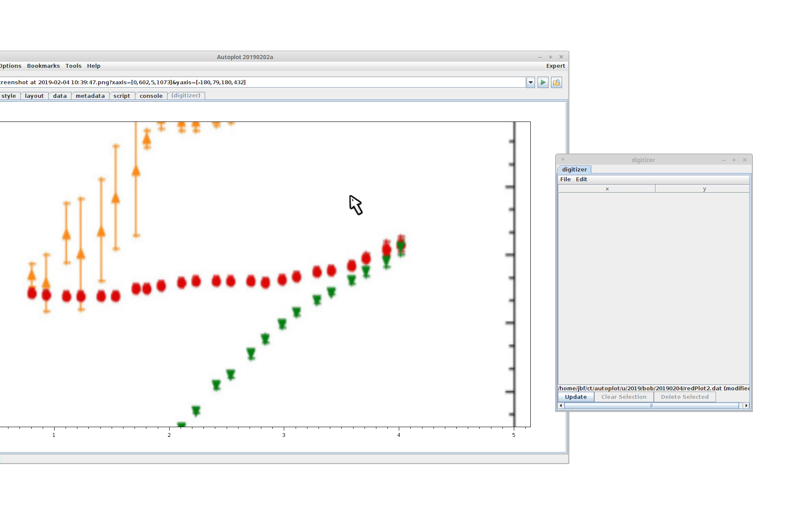Image resolution: width=812 pixels, height=508 pixels.
Task: Click the Clear Selection button
Action: 624,397
